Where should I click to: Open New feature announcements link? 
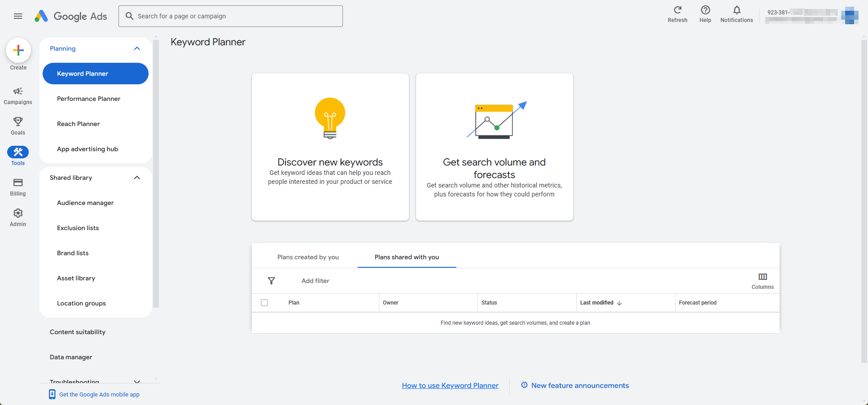[x=580, y=385]
